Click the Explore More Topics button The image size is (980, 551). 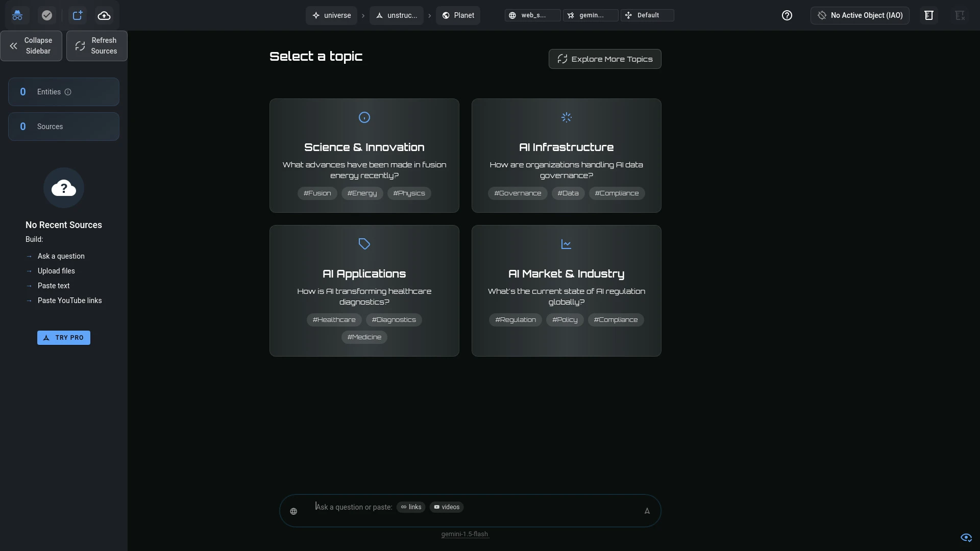[604, 59]
